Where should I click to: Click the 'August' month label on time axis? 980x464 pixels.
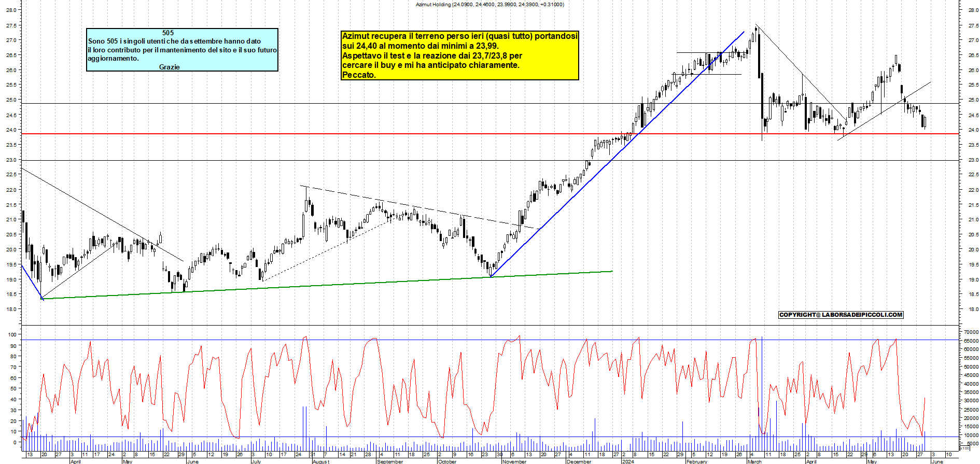coord(320,461)
